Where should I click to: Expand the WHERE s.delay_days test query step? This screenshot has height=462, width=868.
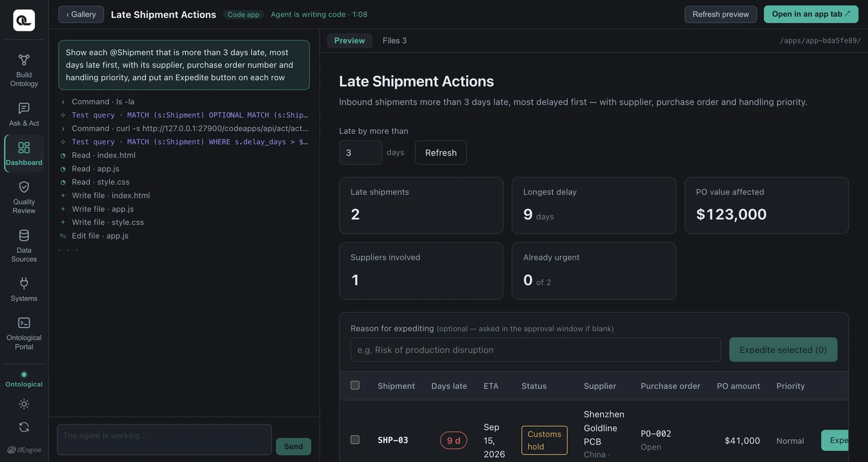184,142
